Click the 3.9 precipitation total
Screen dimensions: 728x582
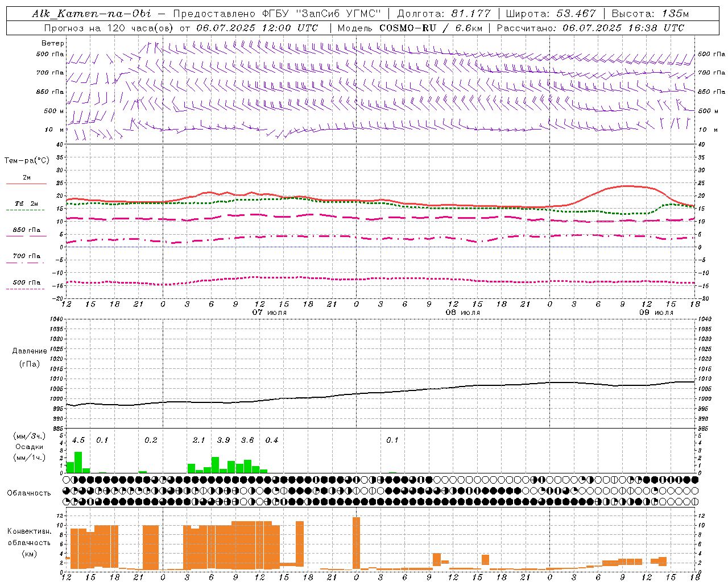click(x=224, y=440)
